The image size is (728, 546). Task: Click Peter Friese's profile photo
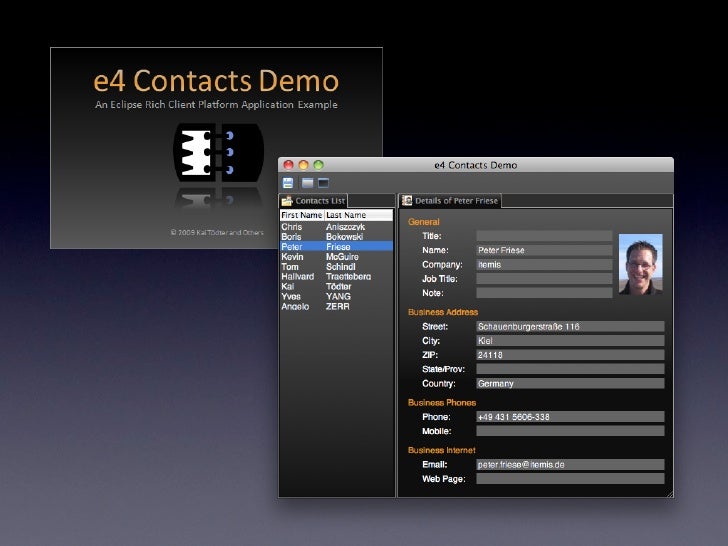pyautogui.click(x=640, y=264)
